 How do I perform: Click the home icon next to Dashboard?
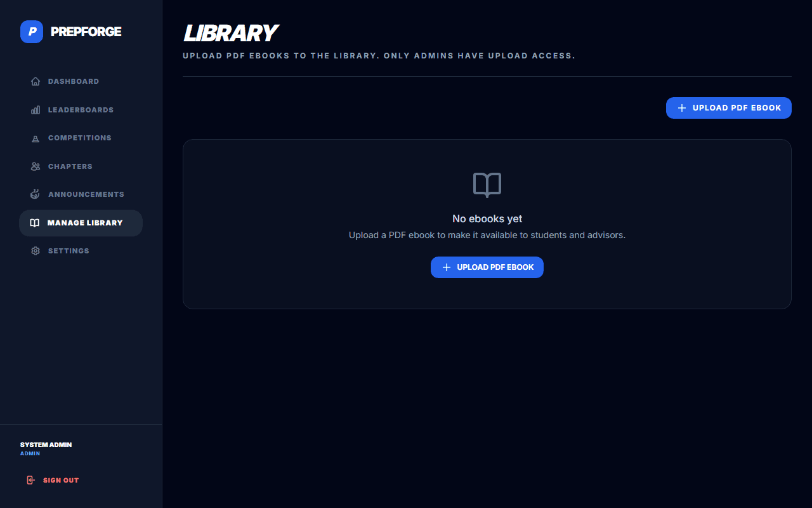36,81
